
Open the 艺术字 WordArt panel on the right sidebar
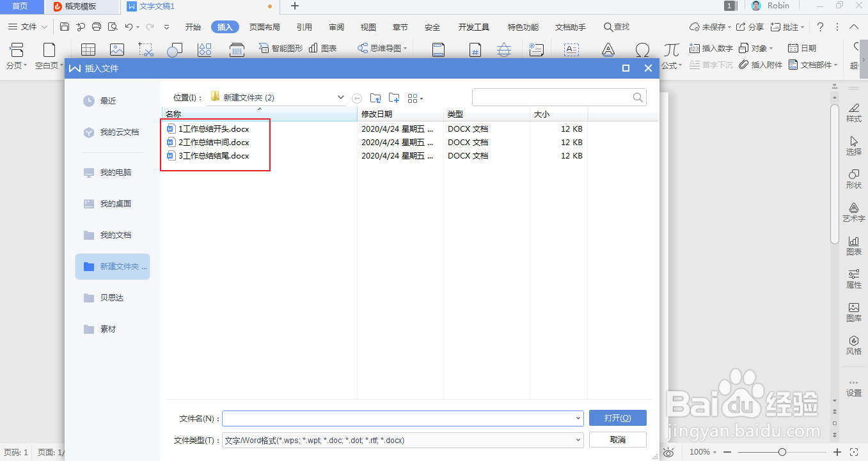coord(853,212)
